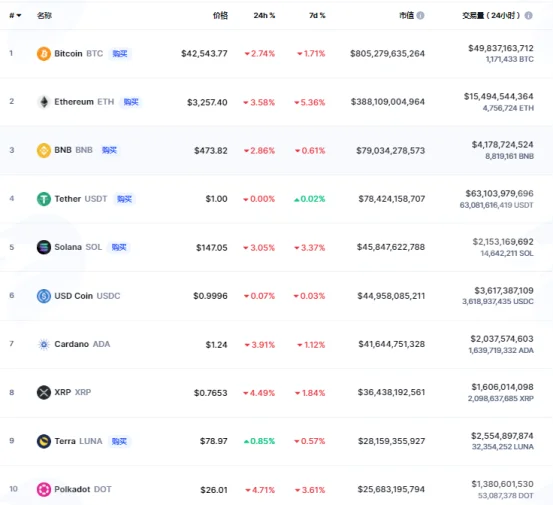Click the 购买 button next to Terra LUNA
Viewport: 554px width, 505px height.
pos(119,441)
